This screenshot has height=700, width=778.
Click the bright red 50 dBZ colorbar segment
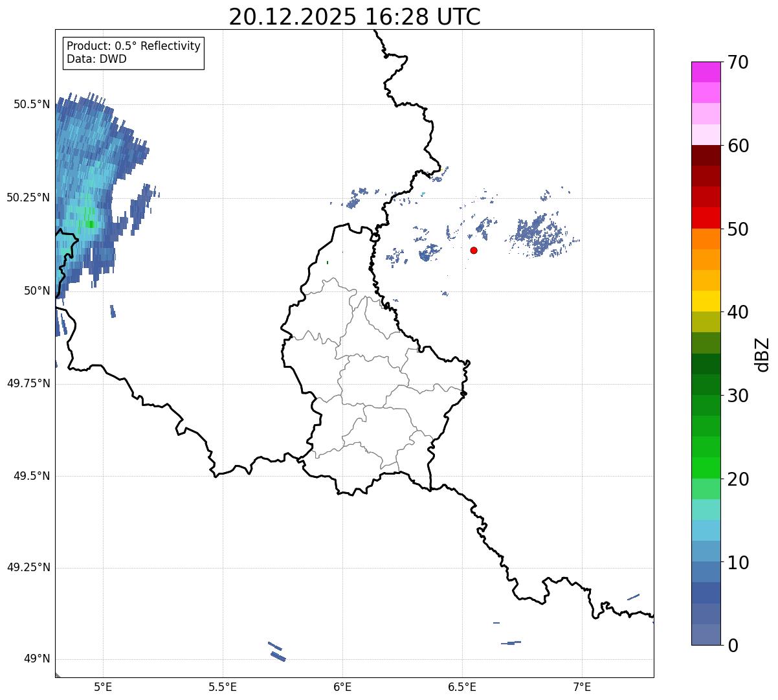click(706, 218)
